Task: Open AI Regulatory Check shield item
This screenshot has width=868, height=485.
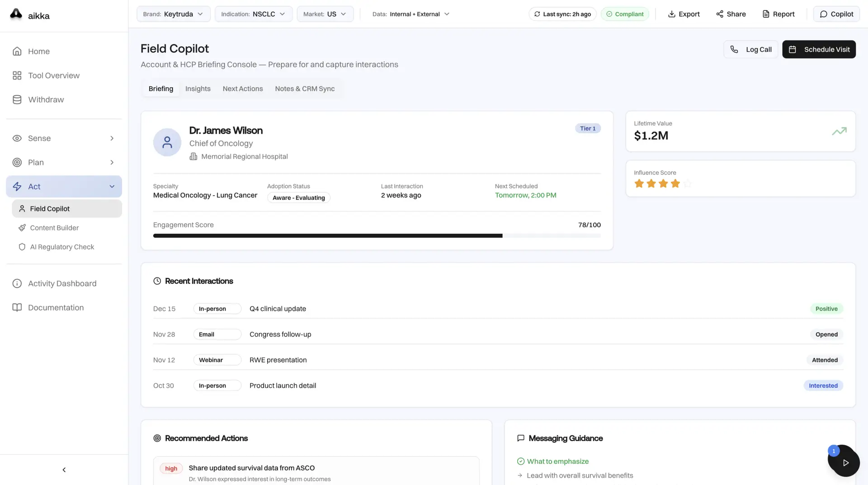Action: point(62,247)
